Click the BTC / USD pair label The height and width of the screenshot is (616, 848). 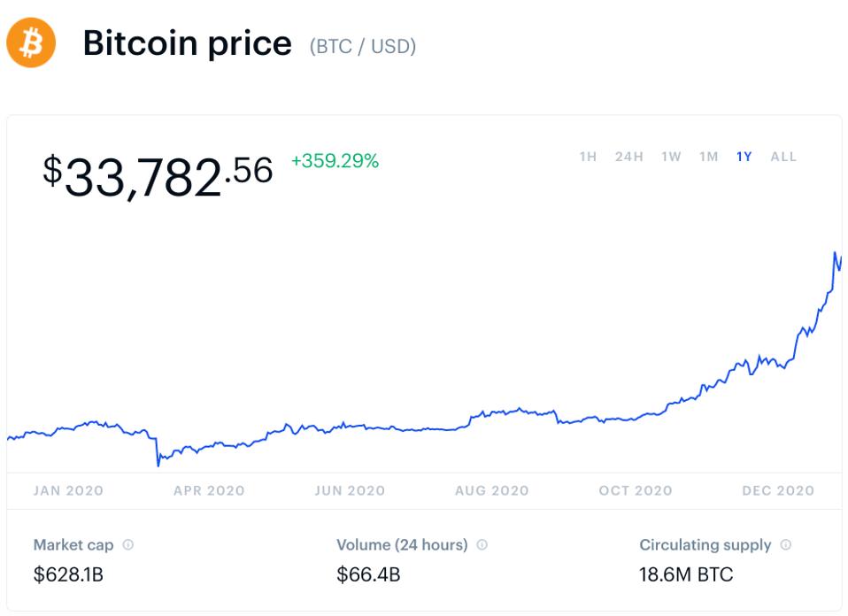(362, 46)
